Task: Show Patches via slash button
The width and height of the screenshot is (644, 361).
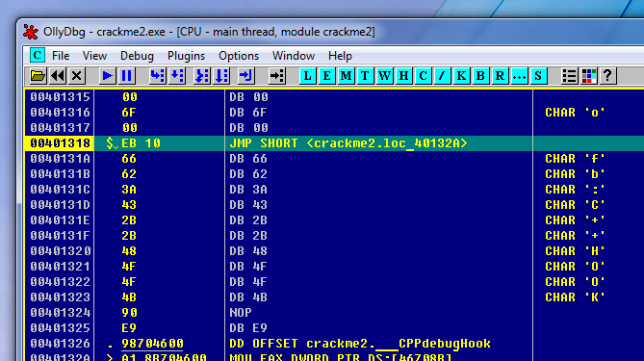Action: coord(442,76)
